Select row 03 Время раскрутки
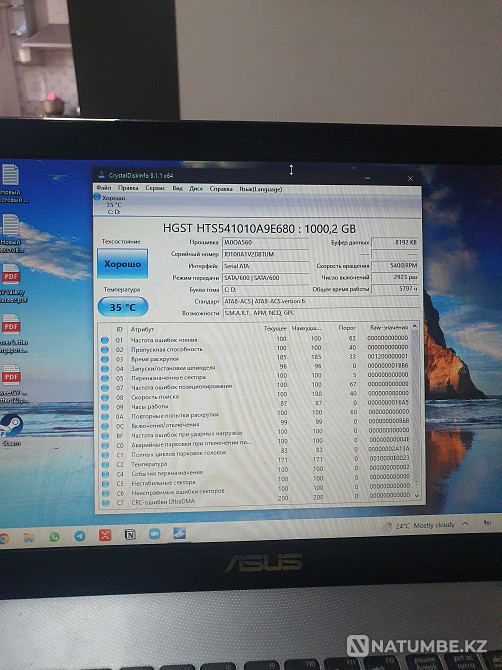 tap(255, 359)
